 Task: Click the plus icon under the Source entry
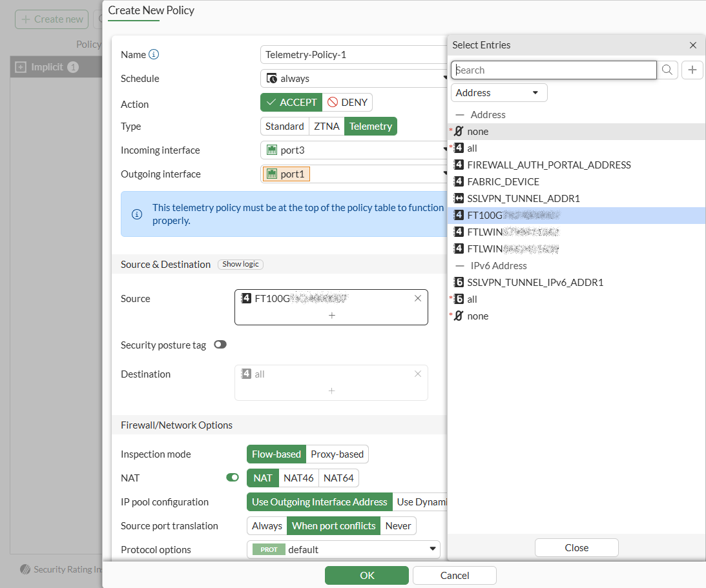pyautogui.click(x=331, y=316)
